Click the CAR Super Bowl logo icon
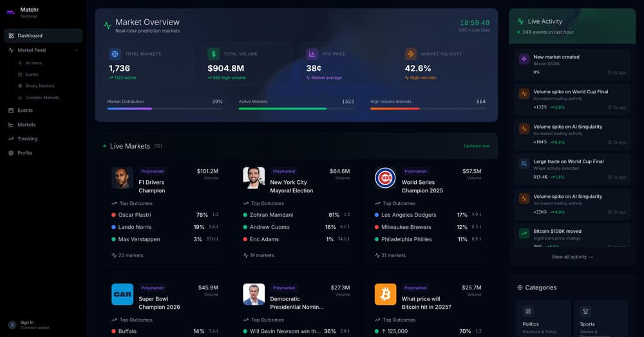Image resolution: width=644 pixels, height=337 pixels. pos(122,295)
